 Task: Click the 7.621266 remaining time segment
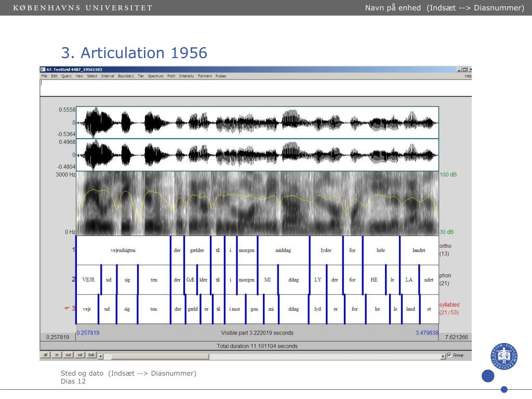pos(456,337)
